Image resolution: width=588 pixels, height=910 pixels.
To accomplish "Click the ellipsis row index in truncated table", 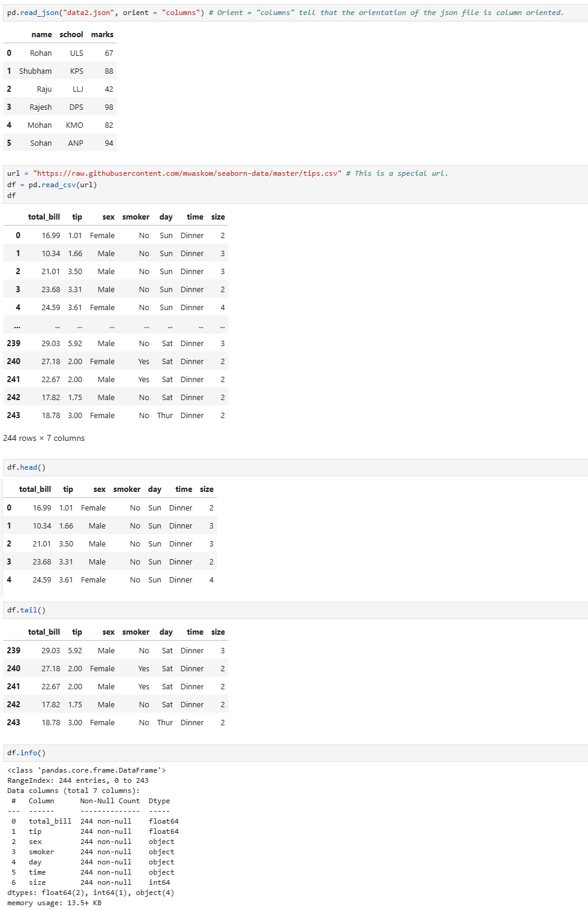I will 17,326.
